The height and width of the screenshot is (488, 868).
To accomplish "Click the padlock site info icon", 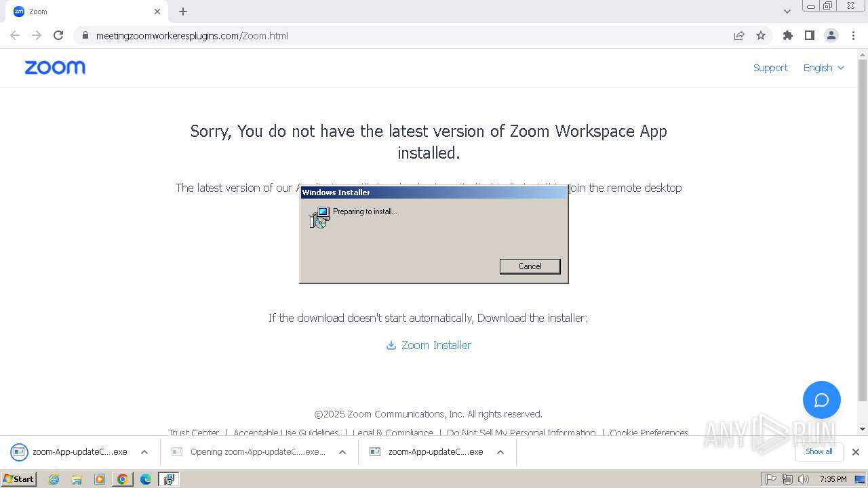I will pos(85,35).
